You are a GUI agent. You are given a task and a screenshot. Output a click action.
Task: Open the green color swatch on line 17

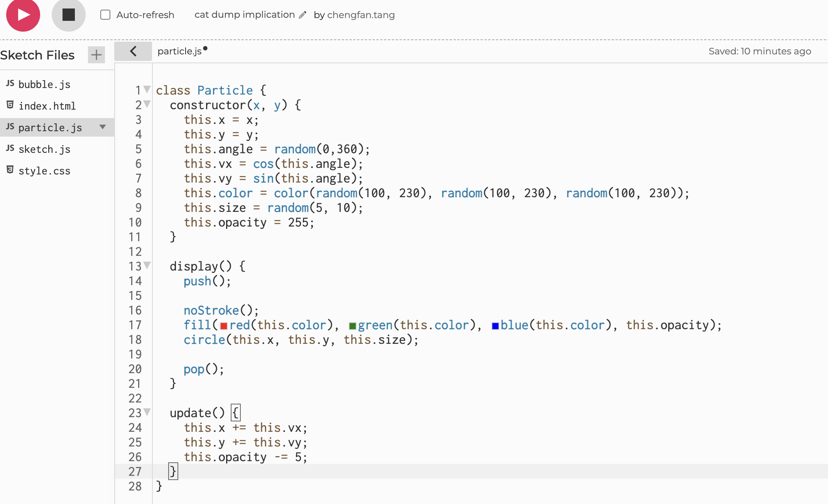352,326
